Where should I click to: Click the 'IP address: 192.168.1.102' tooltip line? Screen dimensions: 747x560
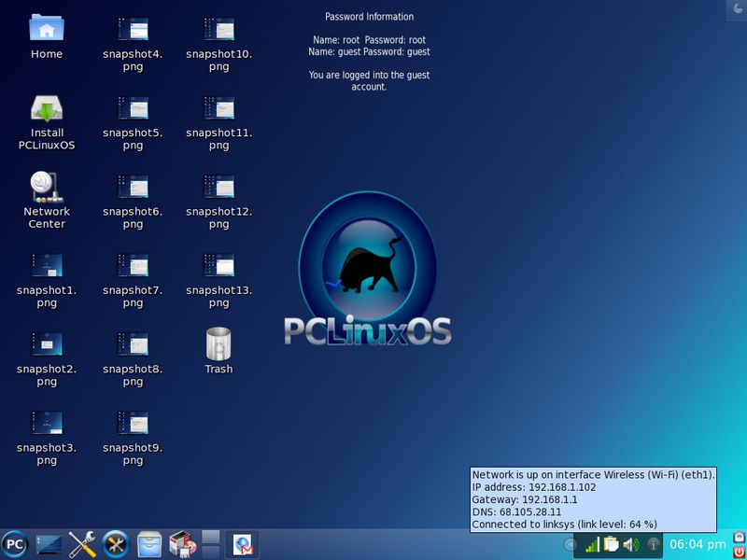(533, 487)
